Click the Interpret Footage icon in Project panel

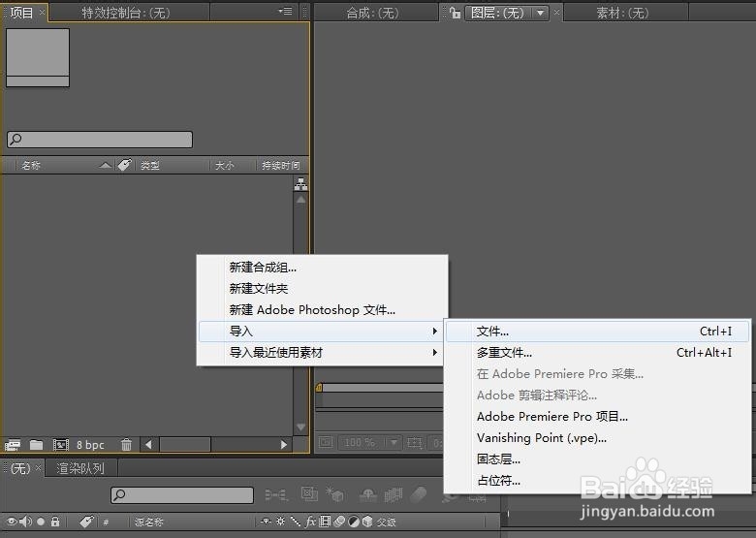click(x=13, y=445)
